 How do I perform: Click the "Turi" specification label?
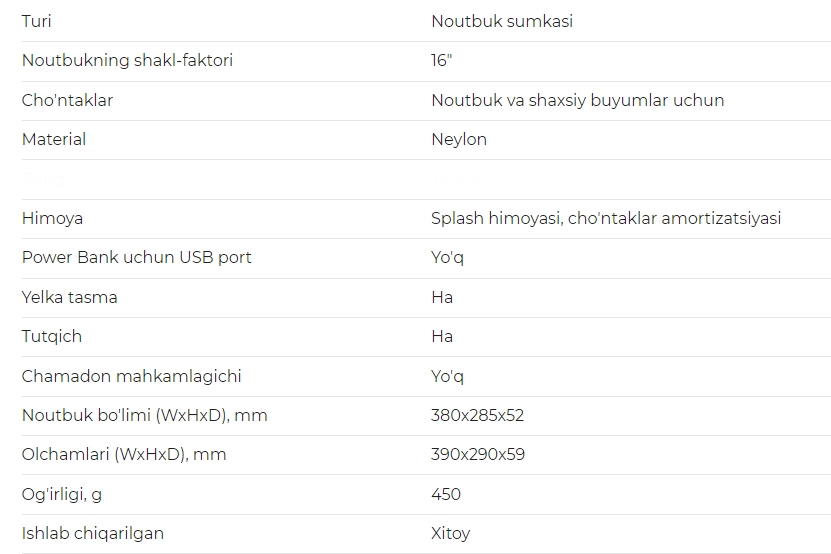[x=36, y=21]
